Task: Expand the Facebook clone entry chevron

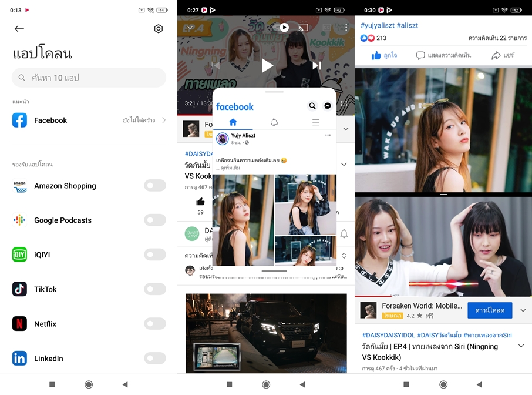Action: tap(164, 120)
